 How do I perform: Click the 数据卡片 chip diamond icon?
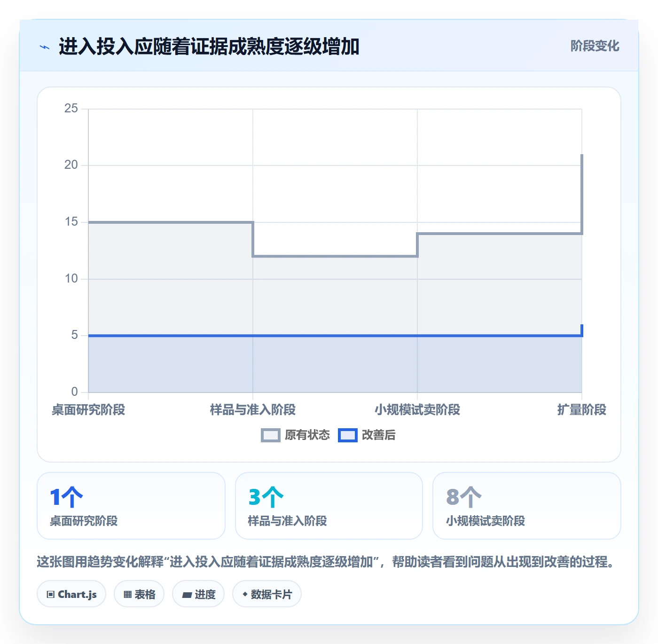[245, 594]
